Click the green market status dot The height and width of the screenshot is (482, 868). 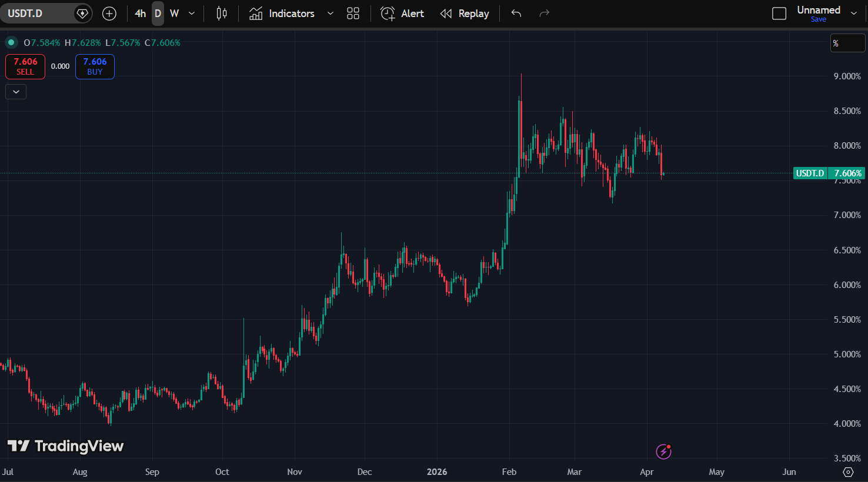coord(11,42)
